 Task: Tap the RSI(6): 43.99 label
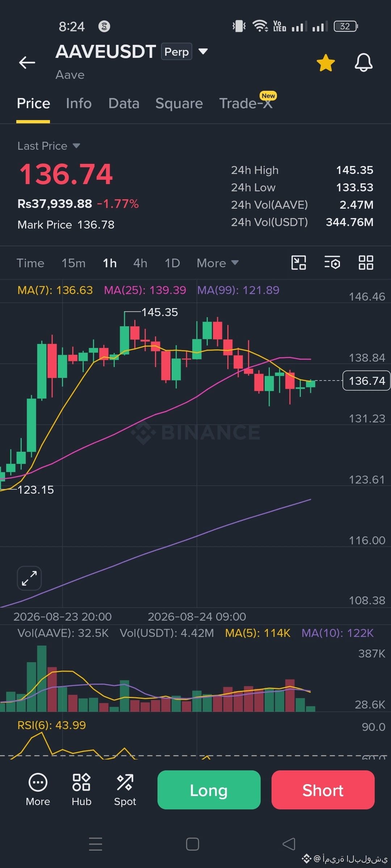[x=52, y=725]
